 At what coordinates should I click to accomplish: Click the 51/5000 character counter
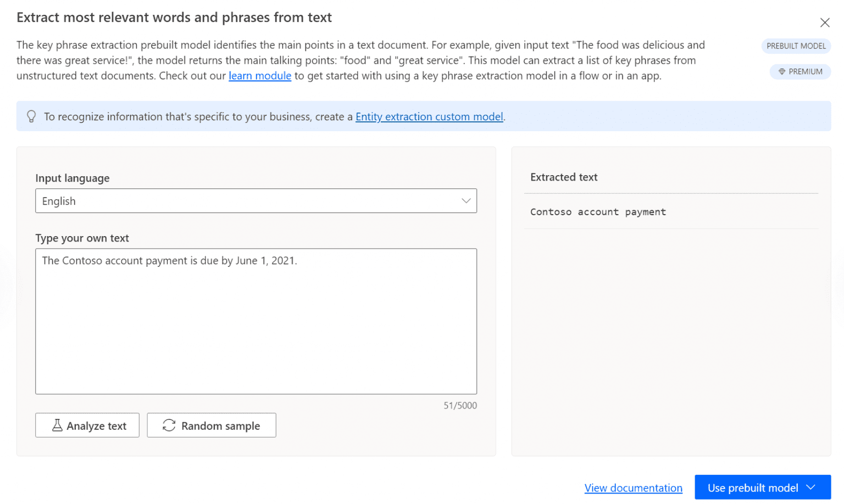pyautogui.click(x=460, y=406)
